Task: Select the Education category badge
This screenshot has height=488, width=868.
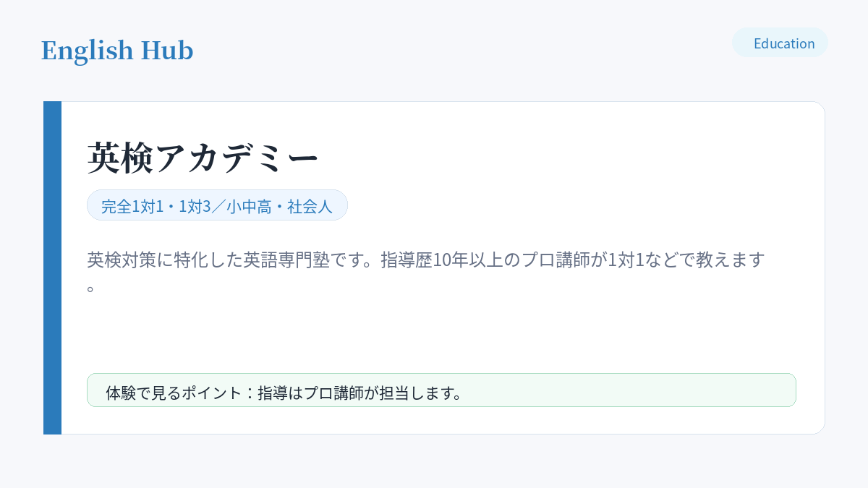Action: (x=780, y=43)
